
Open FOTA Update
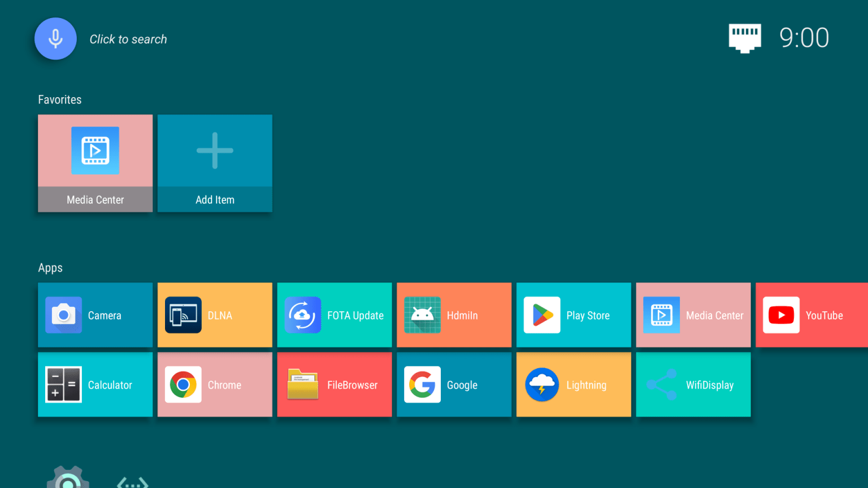[x=334, y=315]
